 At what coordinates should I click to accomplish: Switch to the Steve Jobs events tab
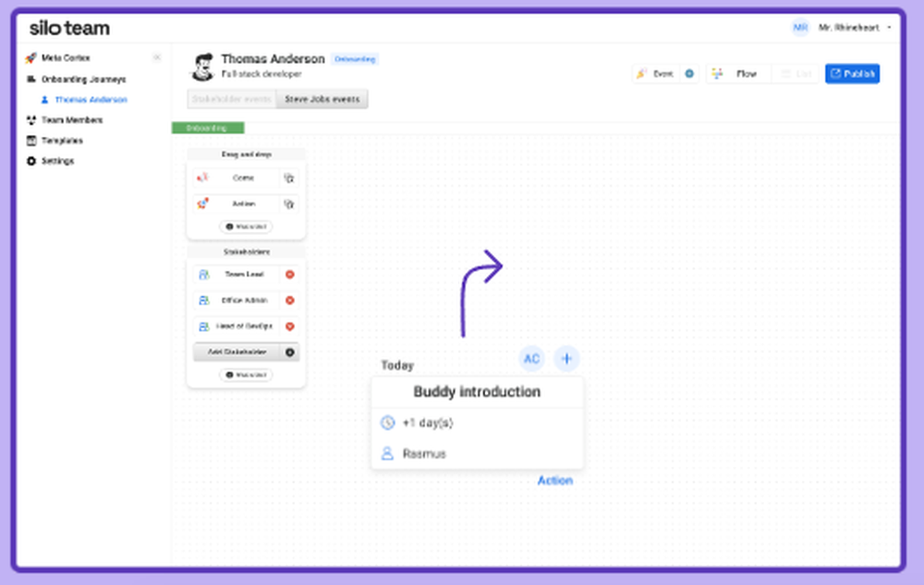pyautogui.click(x=322, y=99)
